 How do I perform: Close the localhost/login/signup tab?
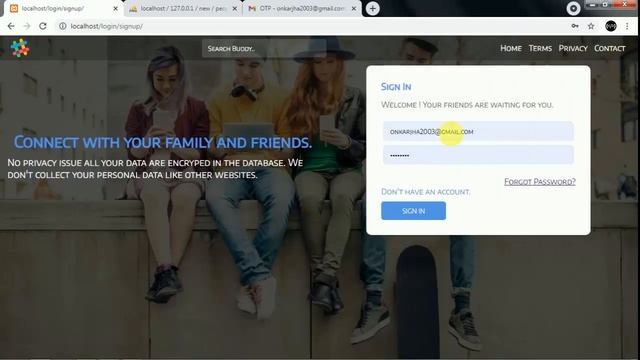coord(116,8)
